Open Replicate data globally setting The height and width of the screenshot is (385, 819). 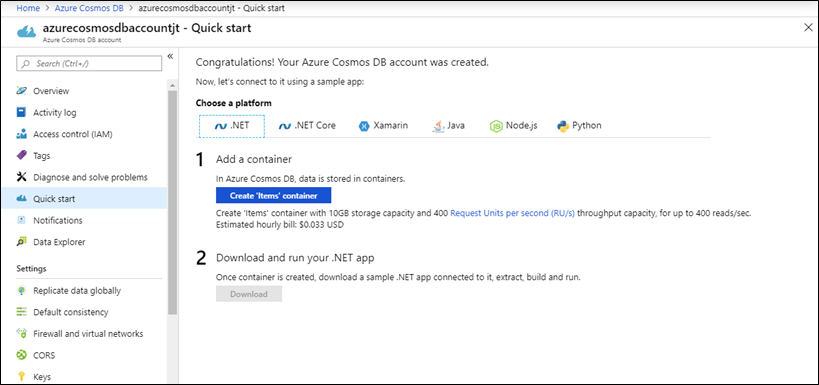(84, 290)
